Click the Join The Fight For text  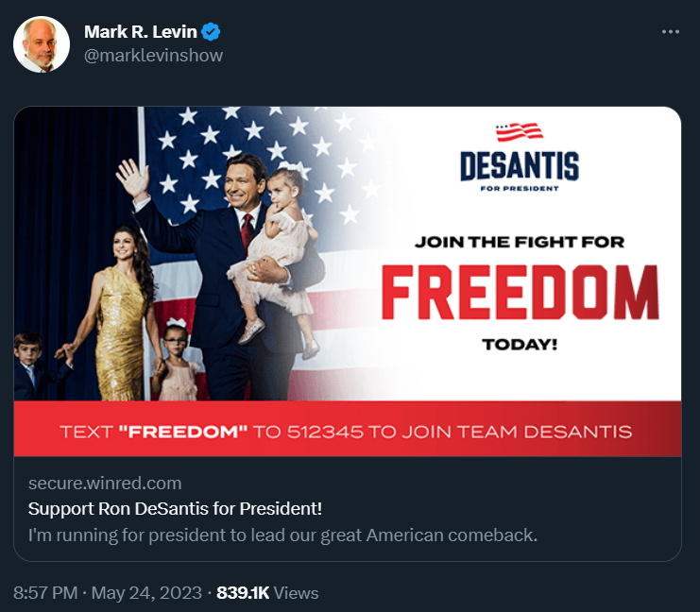(520, 242)
